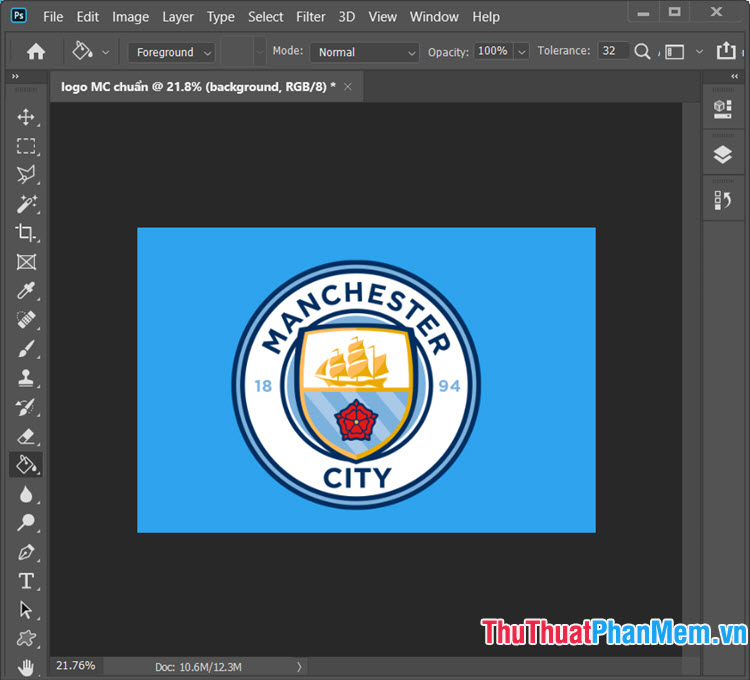Open the Select menu
Screen dimensions: 750x680
click(265, 17)
